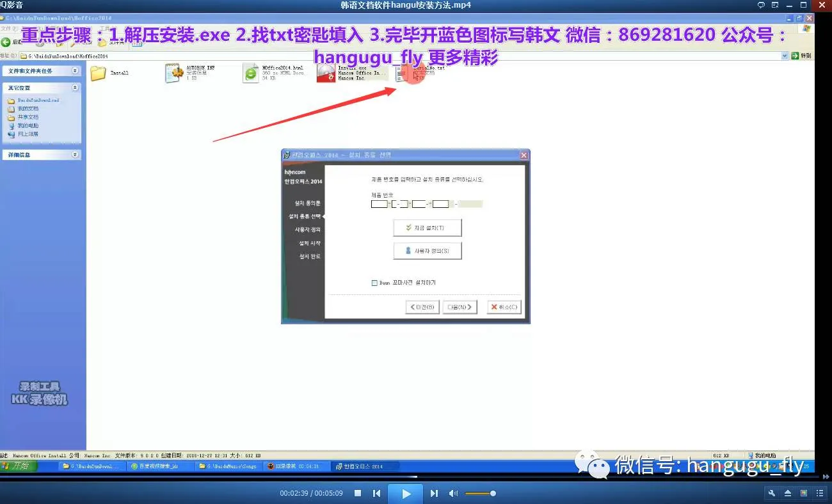Focus the fourth product number field
The height and width of the screenshot is (504, 832).
[440, 204]
